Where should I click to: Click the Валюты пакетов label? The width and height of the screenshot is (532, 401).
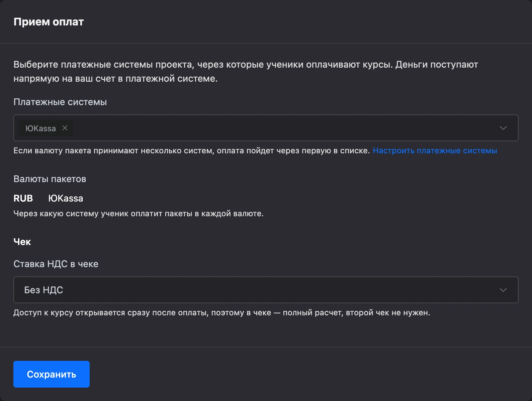[x=50, y=179]
